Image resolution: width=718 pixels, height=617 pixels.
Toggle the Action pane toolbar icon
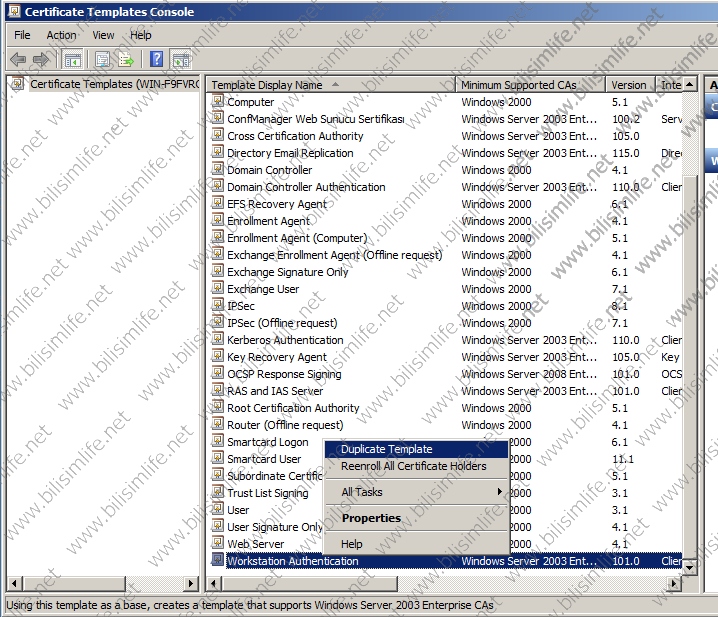180,59
